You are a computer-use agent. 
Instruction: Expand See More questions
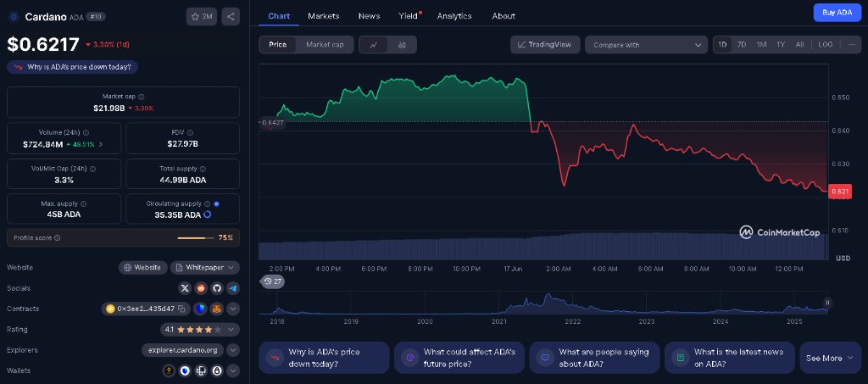point(829,358)
